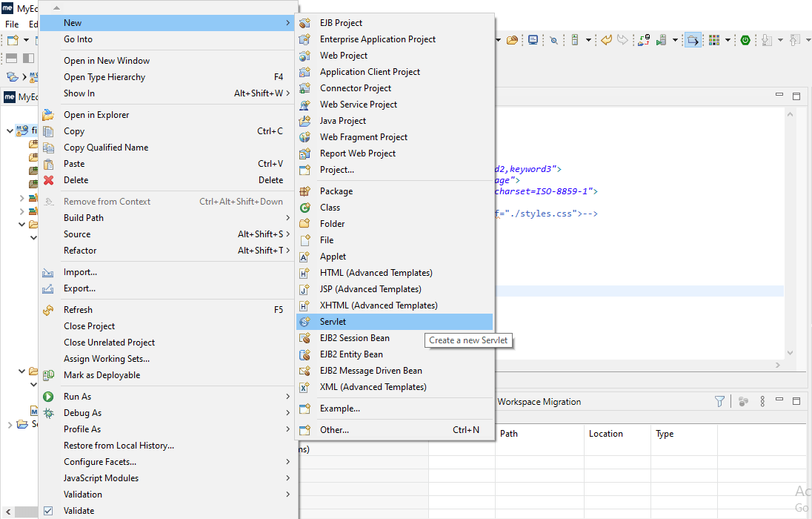Click the Refresh icon in context menu

(48, 310)
